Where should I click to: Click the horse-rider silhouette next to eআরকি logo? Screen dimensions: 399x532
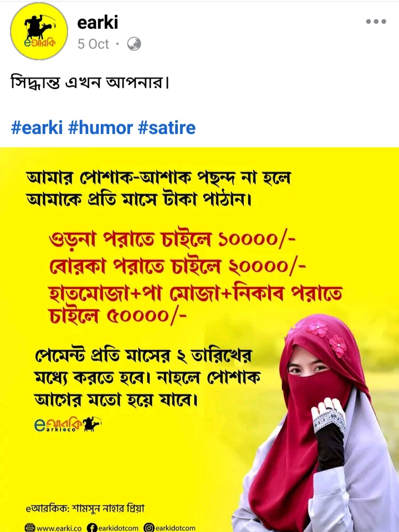tap(93, 424)
